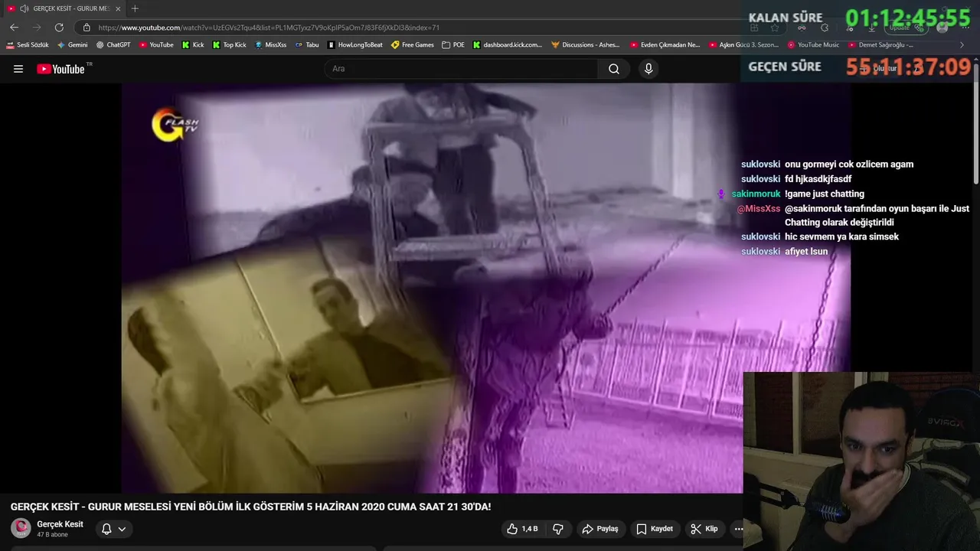Image resolution: width=980 pixels, height=551 pixels.
Task: Select the GERÇEK KESİT - GURUR MES tab
Action: (x=64, y=8)
